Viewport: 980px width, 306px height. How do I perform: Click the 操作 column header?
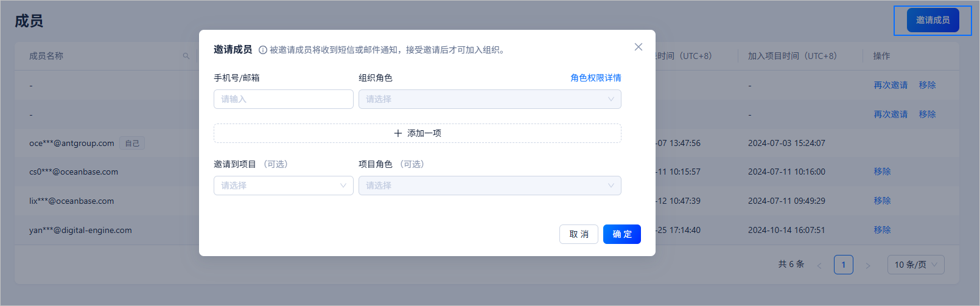(881, 56)
